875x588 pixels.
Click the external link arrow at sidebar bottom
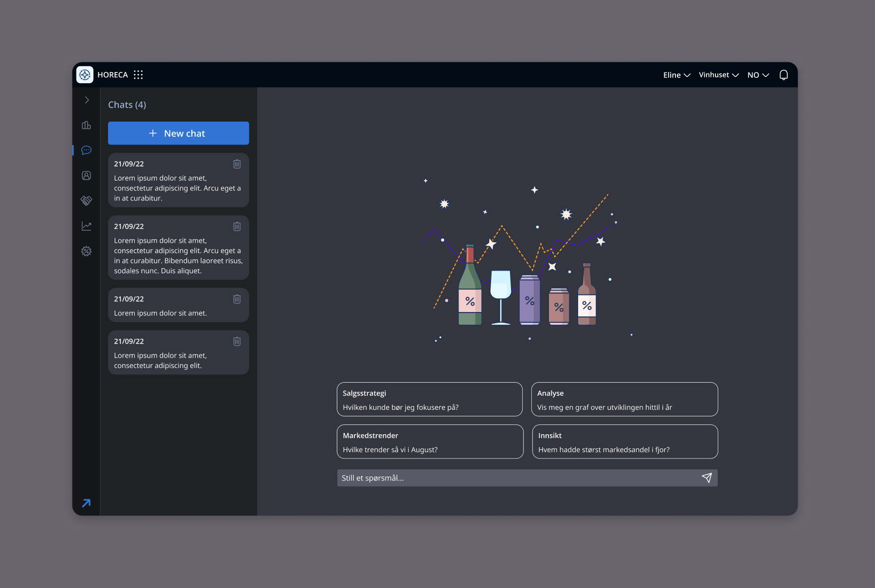click(x=86, y=503)
